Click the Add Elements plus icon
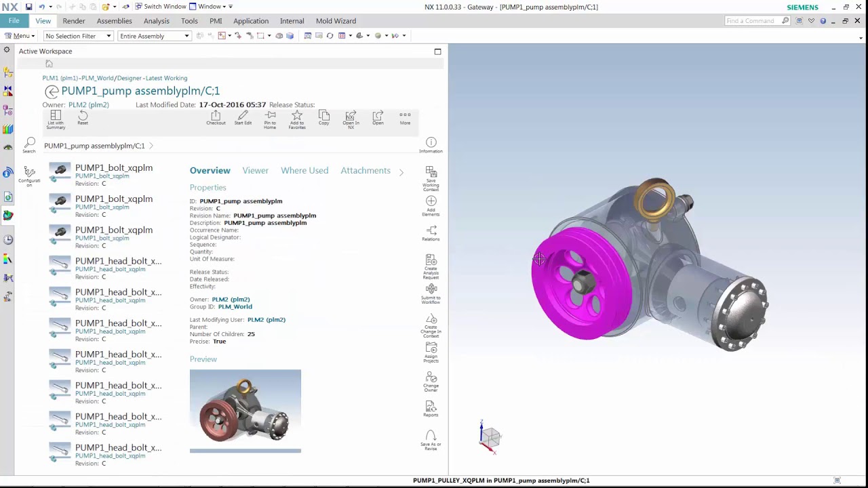868x488 pixels. click(x=431, y=206)
